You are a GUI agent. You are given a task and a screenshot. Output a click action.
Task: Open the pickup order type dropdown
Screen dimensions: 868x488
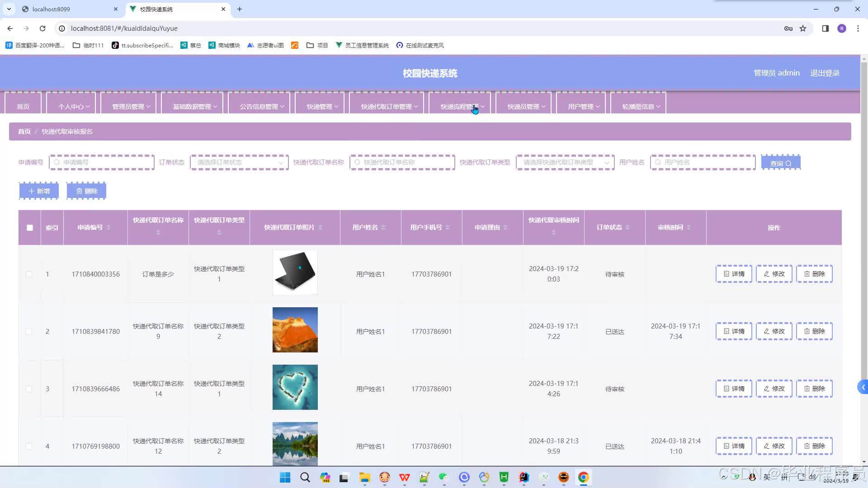pos(565,163)
